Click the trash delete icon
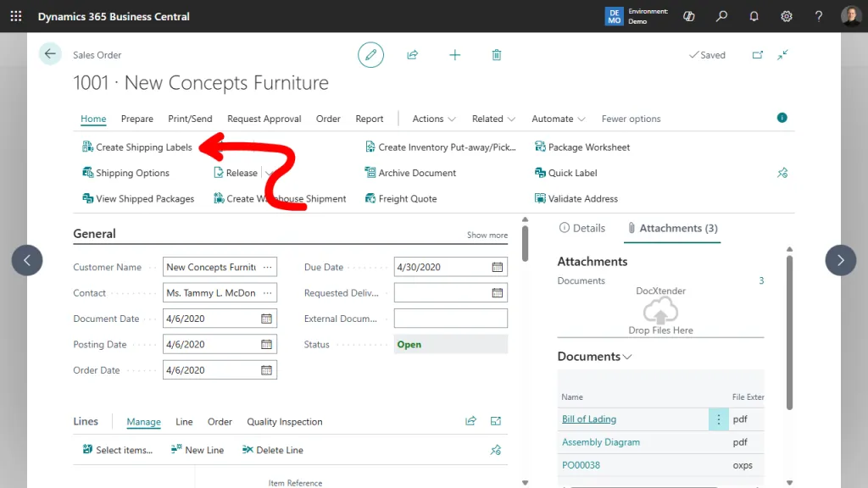Viewport: 868px width, 488px height. [497, 55]
